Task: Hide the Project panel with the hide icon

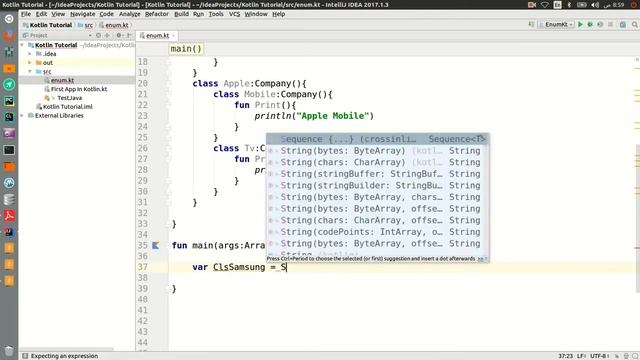Action: click(x=129, y=36)
